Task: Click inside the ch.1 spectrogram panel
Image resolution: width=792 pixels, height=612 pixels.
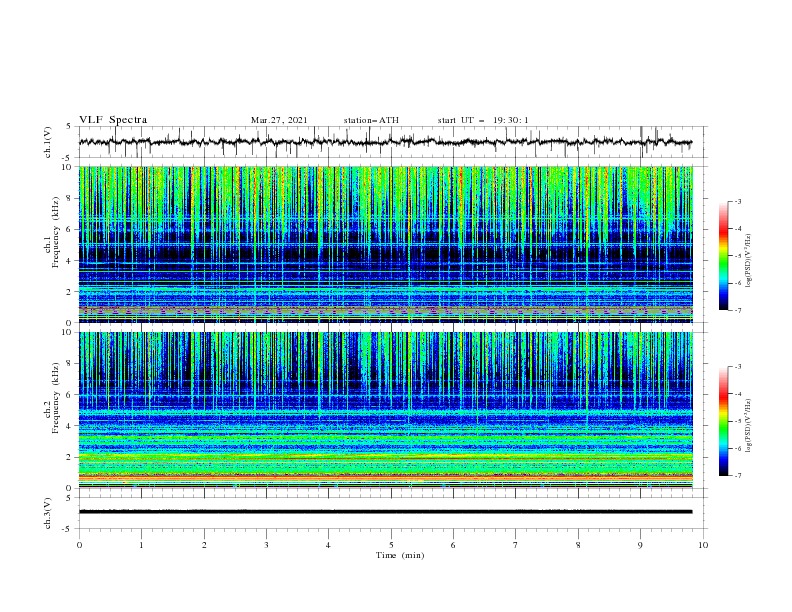Action: 386,244
